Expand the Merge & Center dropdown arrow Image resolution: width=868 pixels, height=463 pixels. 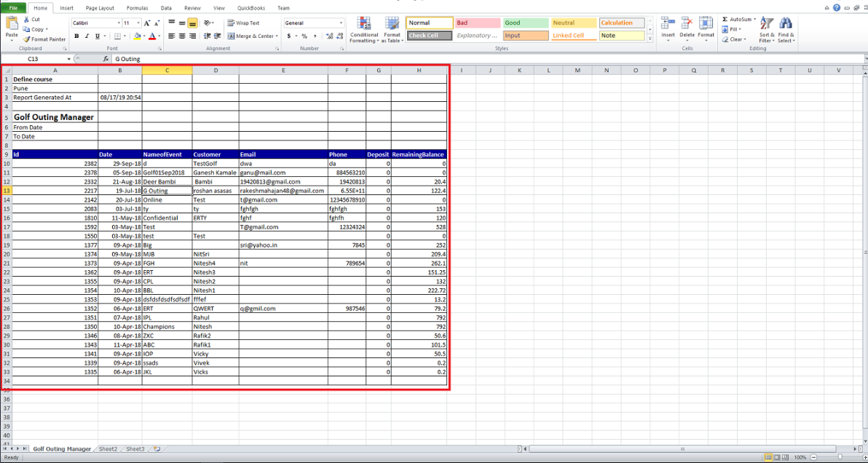point(277,36)
